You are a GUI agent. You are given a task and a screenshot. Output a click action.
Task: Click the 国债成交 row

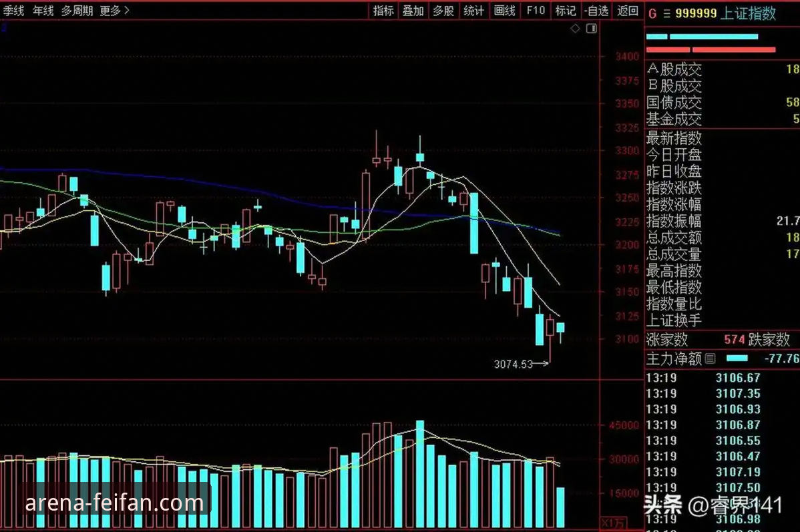(722, 103)
